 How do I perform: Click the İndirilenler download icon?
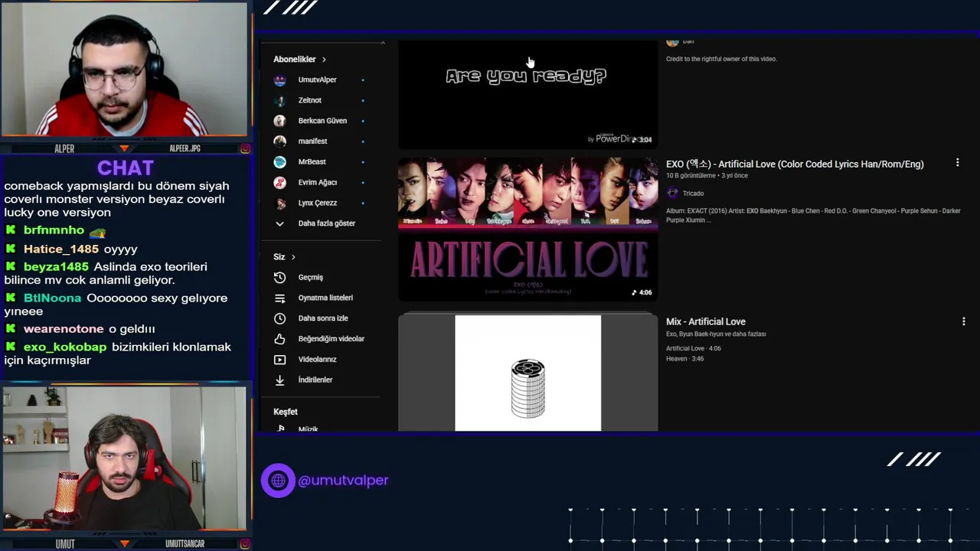(279, 380)
